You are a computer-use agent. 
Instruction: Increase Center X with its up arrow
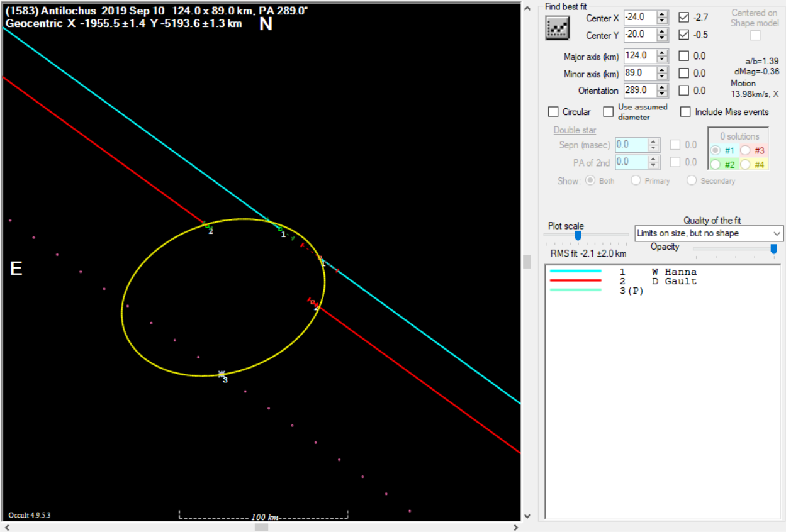tap(662, 14)
